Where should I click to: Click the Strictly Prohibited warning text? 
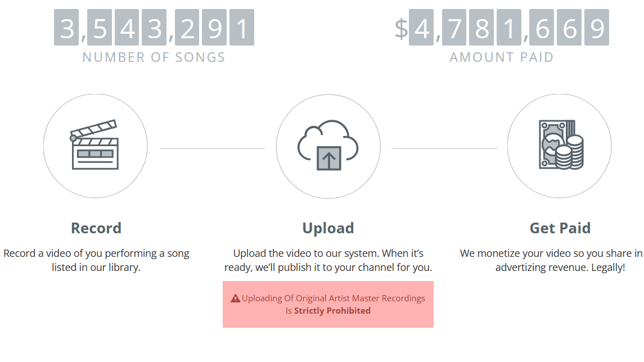click(332, 311)
